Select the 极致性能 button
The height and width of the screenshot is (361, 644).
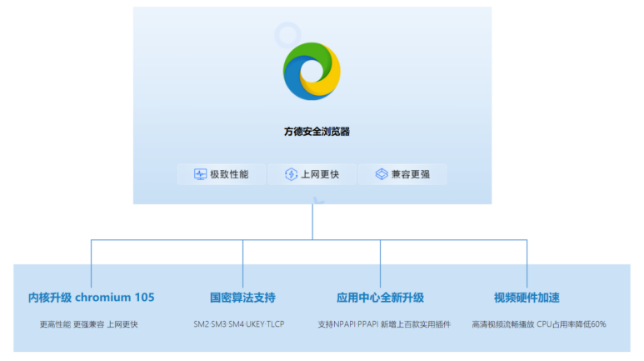pyautogui.click(x=222, y=174)
